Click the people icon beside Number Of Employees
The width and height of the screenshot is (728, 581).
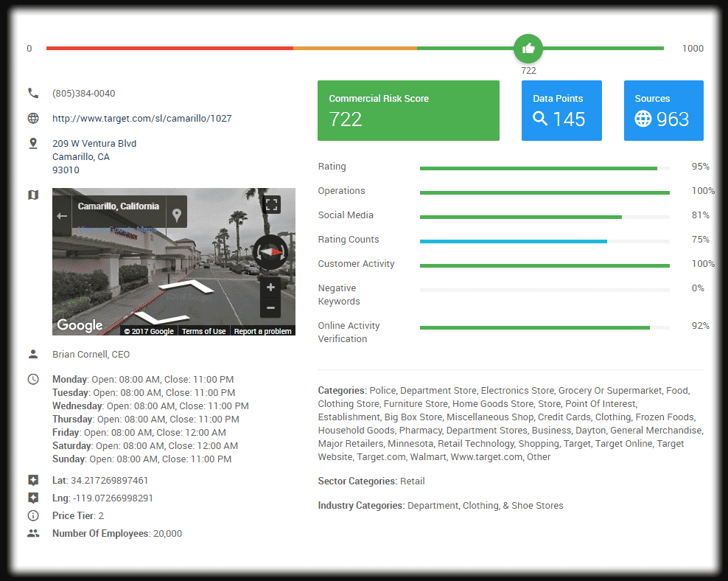pyautogui.click(x=33, y=533)
